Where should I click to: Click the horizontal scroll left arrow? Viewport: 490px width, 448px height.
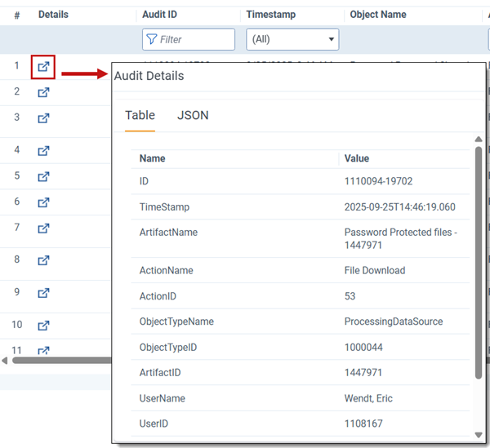tap(5, 361)
